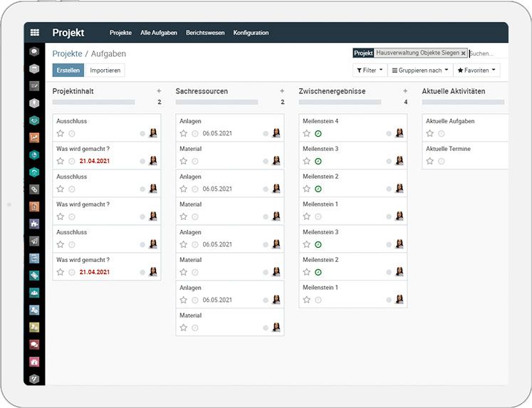Star the Aktuelle Aufgaben card
The height and width of the screenshot is (408, 532).
point(430,133)
